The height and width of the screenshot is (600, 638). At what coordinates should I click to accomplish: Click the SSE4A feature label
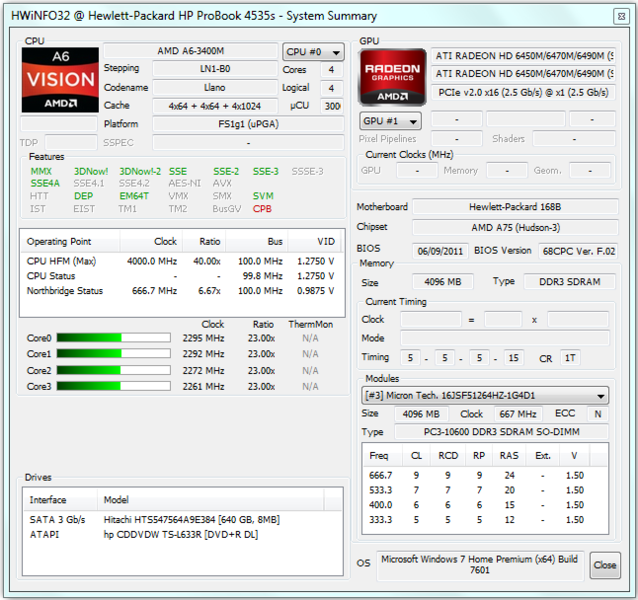[x=45, y=183]
